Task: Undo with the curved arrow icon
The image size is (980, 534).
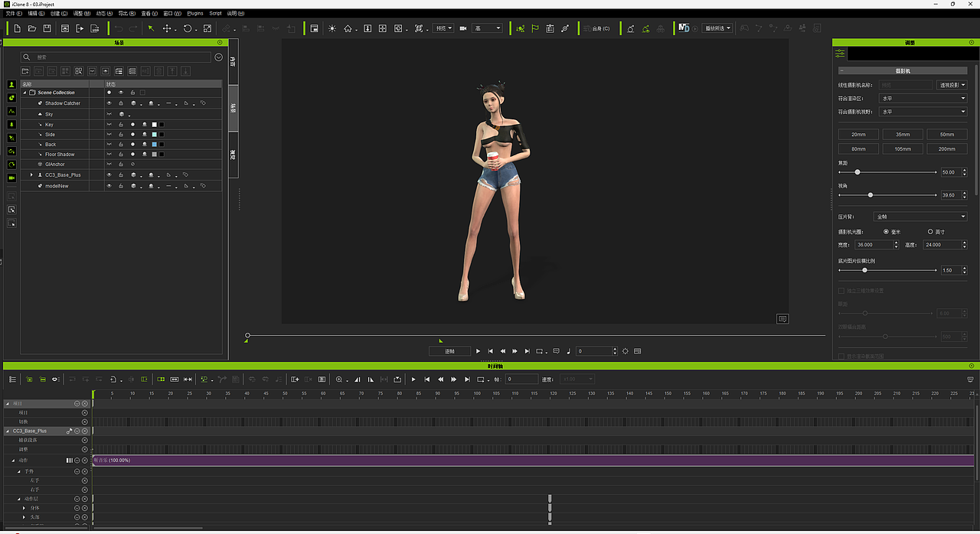Action: [119, 28]
